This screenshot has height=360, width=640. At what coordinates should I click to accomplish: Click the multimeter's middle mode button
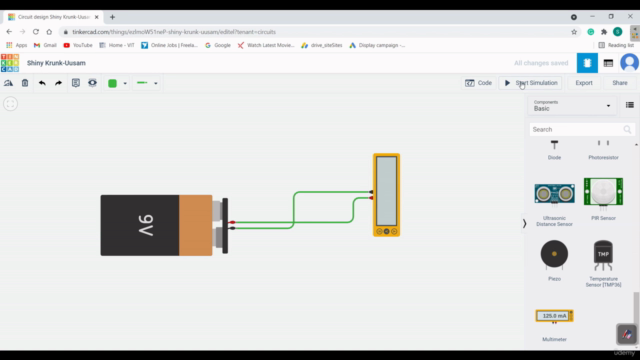[387, 231]
